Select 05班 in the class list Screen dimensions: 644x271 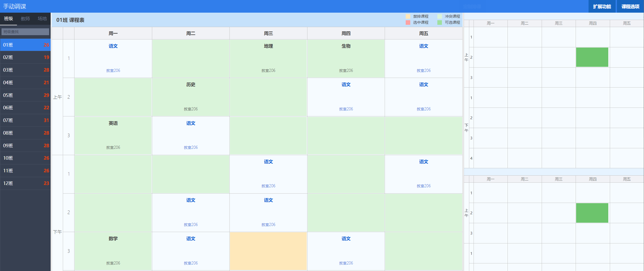pos(25,95)
